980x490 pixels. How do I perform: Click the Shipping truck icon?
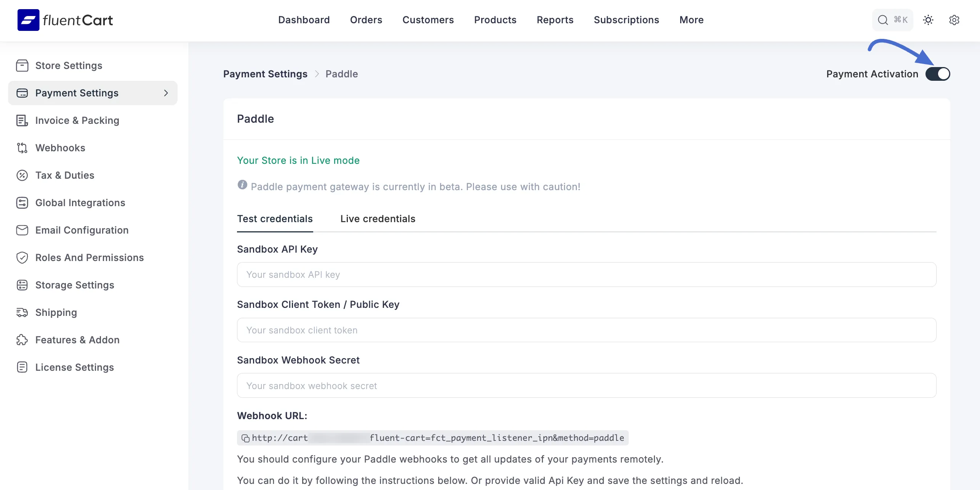pos(22,312)
